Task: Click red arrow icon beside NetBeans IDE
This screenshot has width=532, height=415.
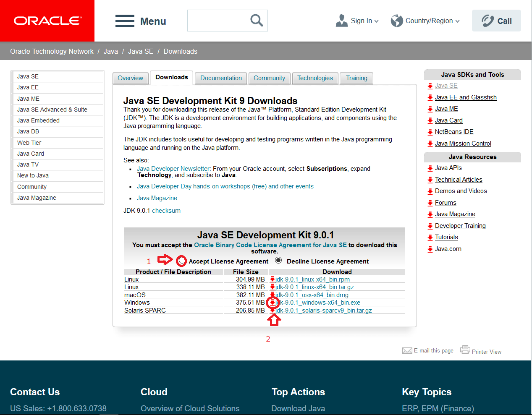Action: point(430,132)
